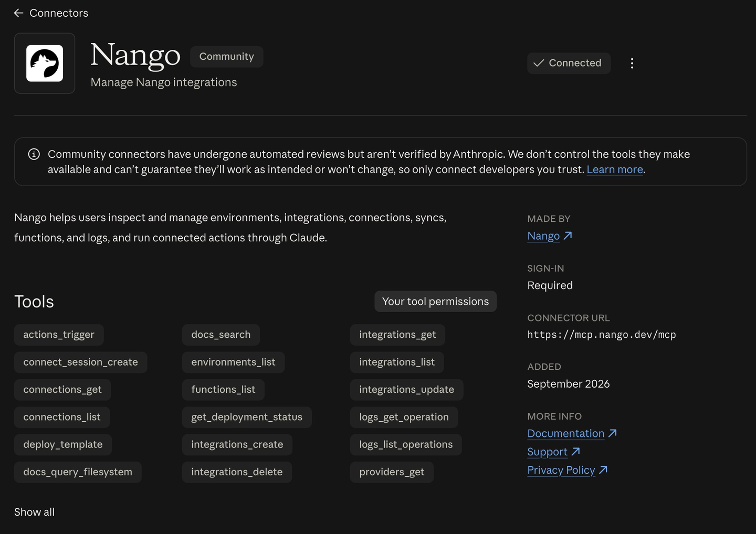The image size is (756, 534).
Task: Click the Required sign-in value
Action: (550, 285)
